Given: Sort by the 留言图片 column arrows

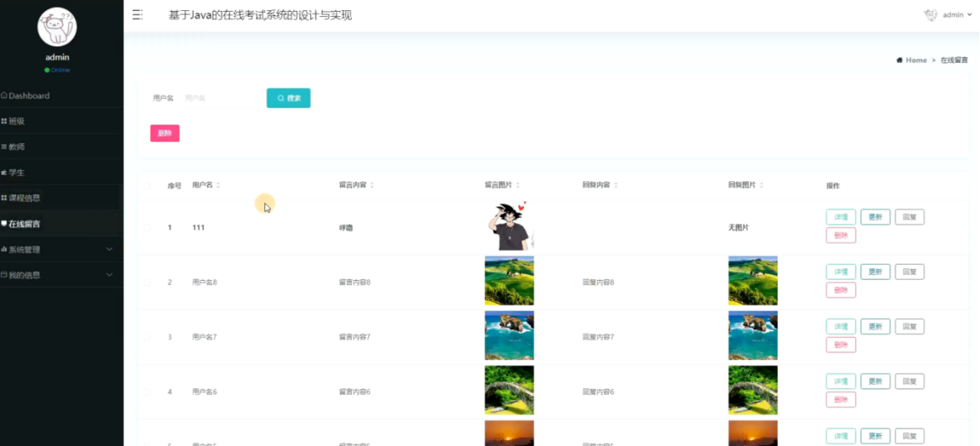Looking at the screenshot, I should [517, 185].
